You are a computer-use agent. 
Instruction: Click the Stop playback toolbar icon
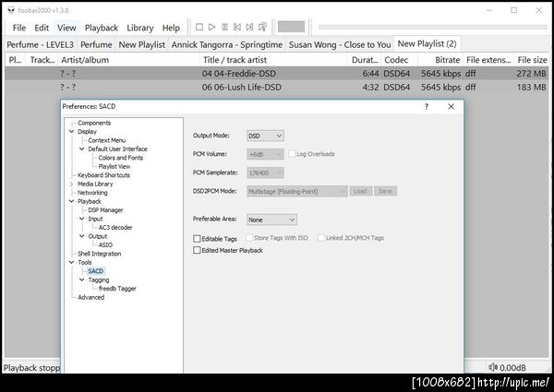pyautogui.click(x=199, y=27)
